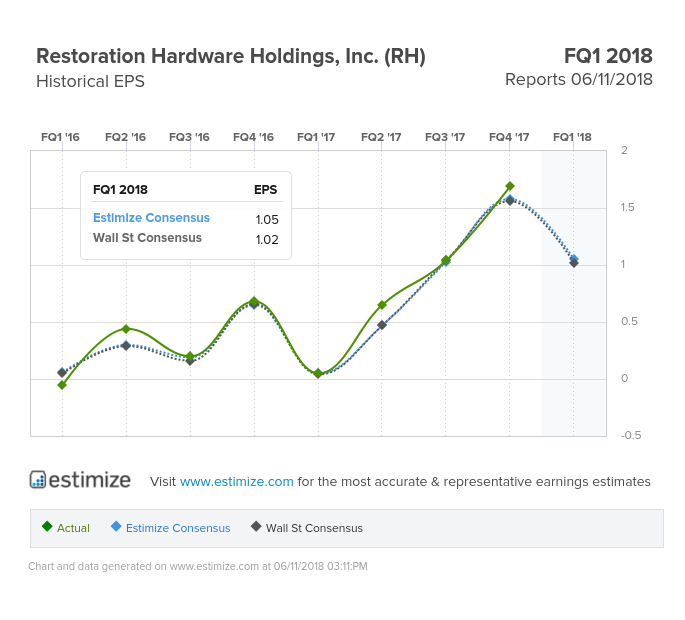Screen dimensions: 685x620
Task: Click the FQ4 '16 Actual green data point
Action: click(x=254, y=301)
